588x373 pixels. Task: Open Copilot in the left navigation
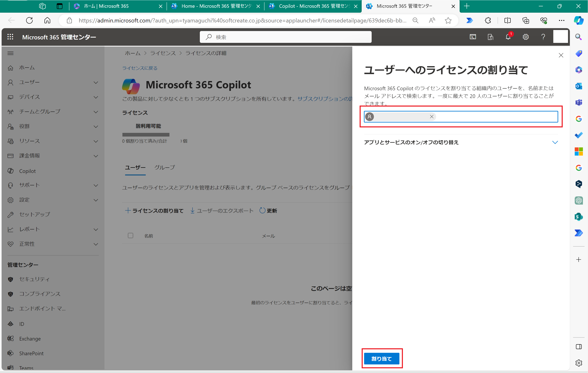point(27,171)
